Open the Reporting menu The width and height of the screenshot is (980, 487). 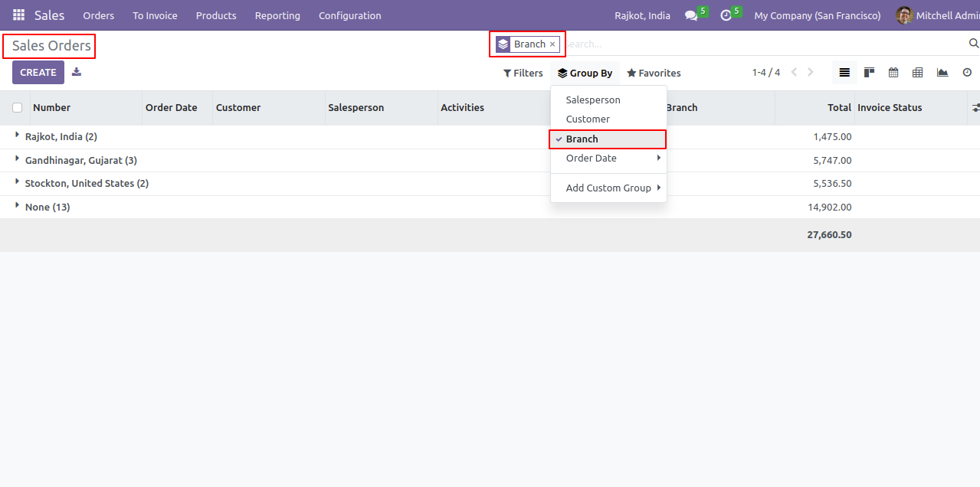[x=277, y=15]
